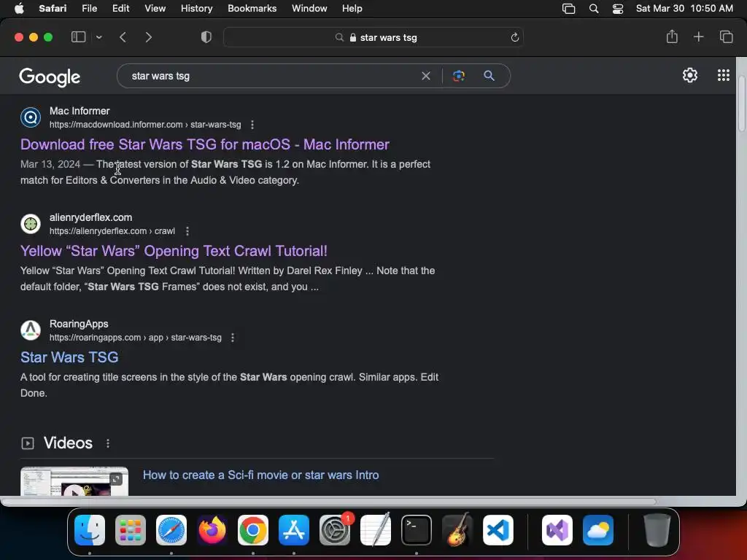Play the video thumbnail preview
The height and width of the screenshot is (560, 747).
(x=74, y=481)
